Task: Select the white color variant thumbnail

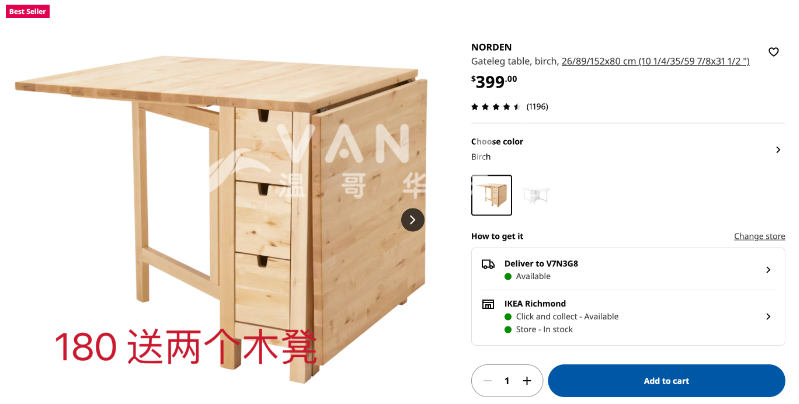Action: pyautogui.click(x=535, y=195)
